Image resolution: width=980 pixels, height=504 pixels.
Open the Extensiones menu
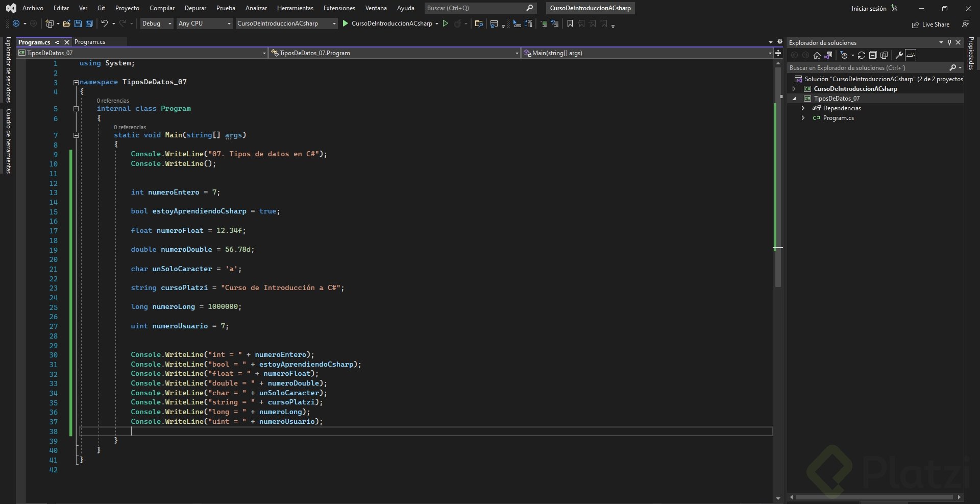[339, 8]
